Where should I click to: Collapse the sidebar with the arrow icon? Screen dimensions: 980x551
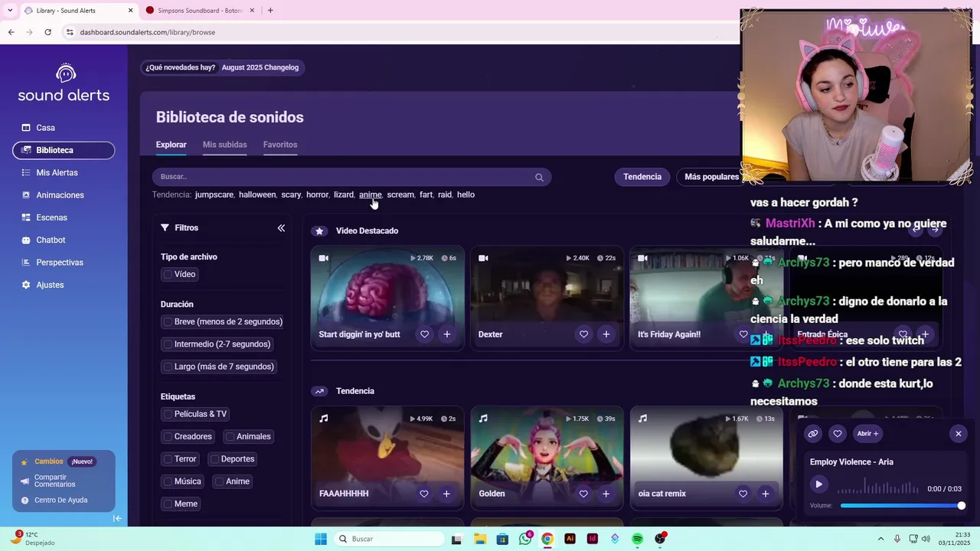pos(117,519)
